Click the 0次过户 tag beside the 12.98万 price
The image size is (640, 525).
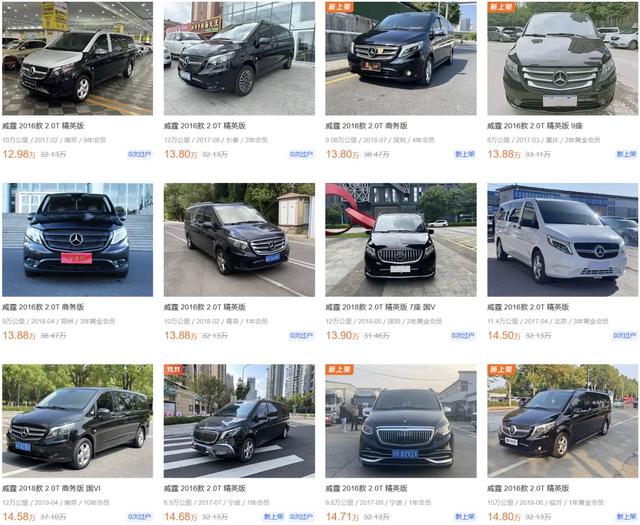[x=140, y=154]
